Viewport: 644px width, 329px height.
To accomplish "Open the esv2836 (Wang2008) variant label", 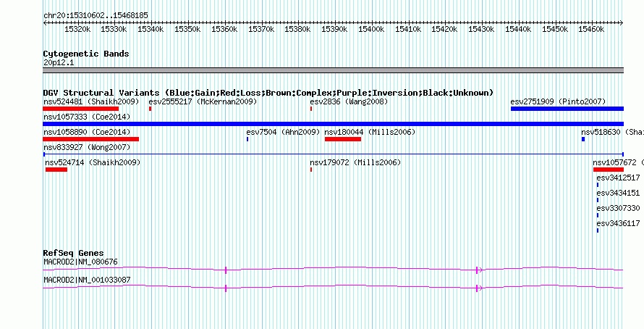I will 349,101.
